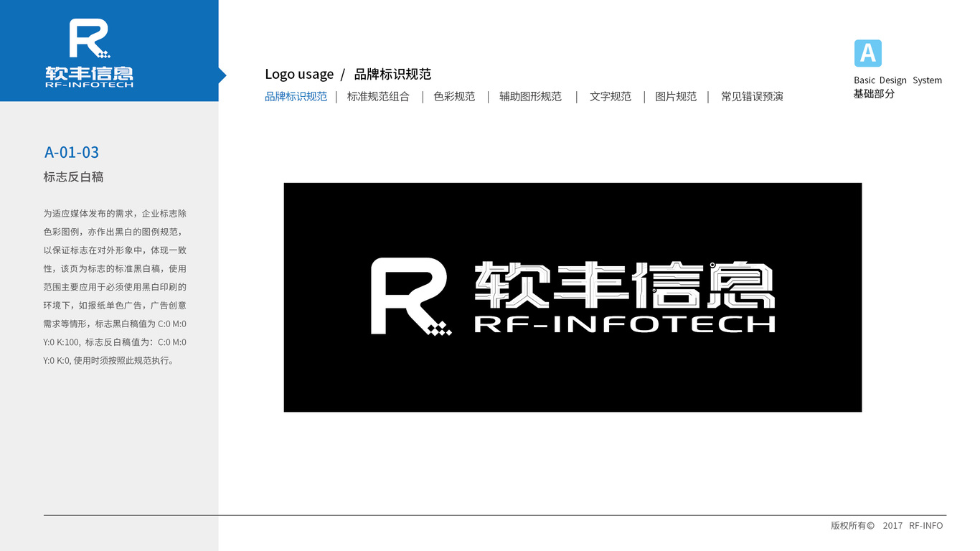Open the 常见错误预演 tab
The height and width of the screenshot is (551, 980).
pyautogui.click(x=752, y=96)
